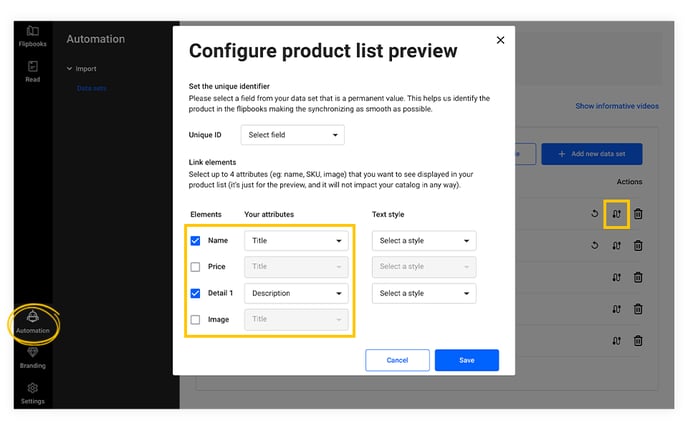
Task: Delete the second data set row
Action: (638, 245)
